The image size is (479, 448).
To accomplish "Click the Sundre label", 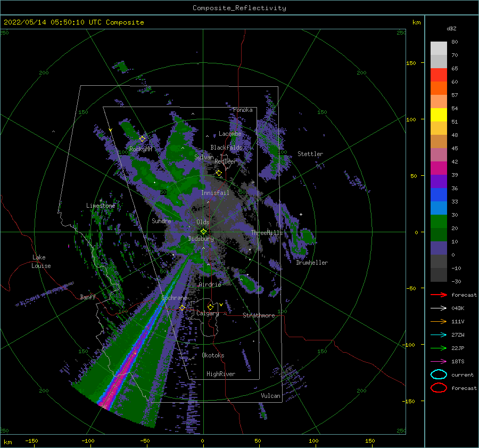I will click(x=161, y=221).
